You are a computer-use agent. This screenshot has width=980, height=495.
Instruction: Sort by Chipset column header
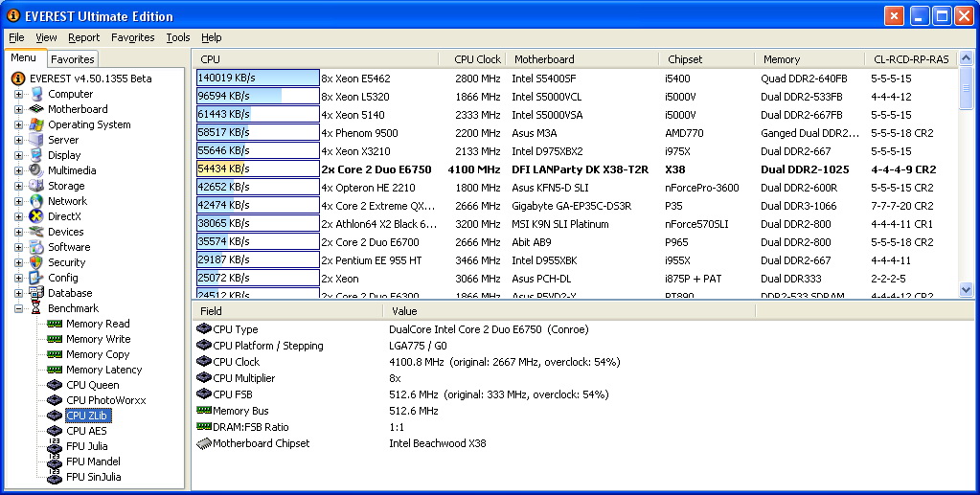point(707,59)
